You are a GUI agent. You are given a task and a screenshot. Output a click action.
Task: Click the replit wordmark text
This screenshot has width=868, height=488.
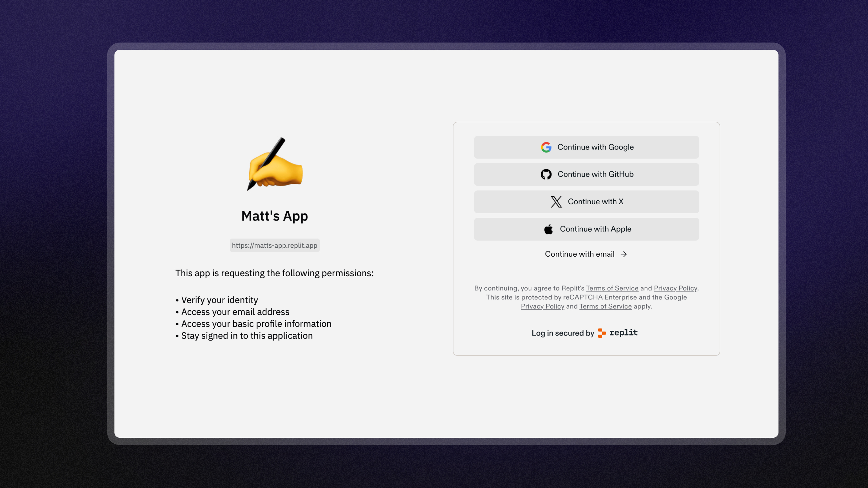tap(623, 333)
